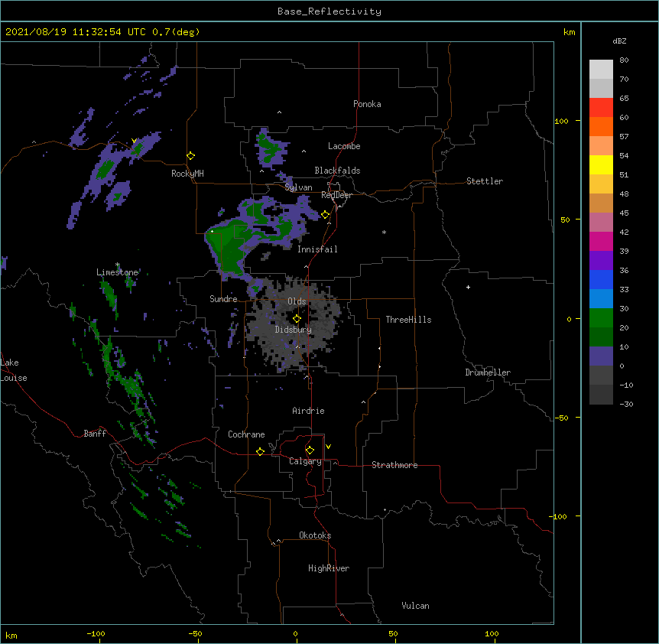
Task: Click the 2021/08/19 timestamp text
Action: click(102, 32)
